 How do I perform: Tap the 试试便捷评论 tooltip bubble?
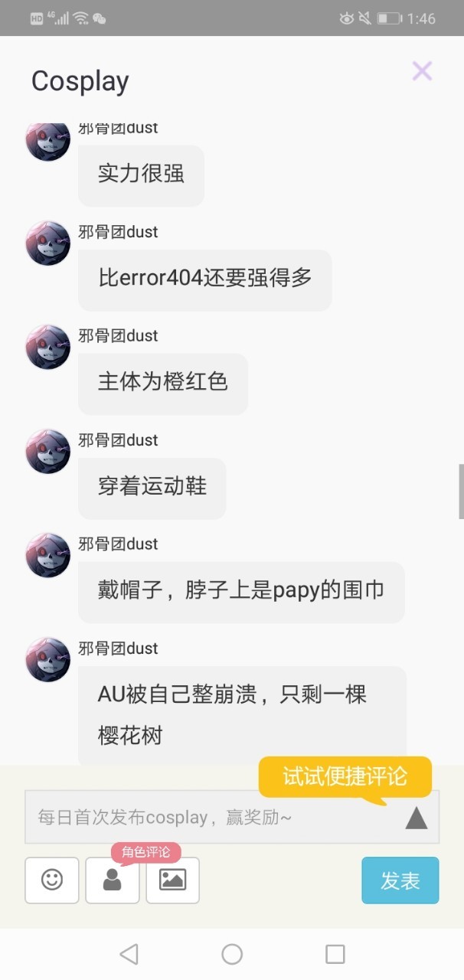point(345,777)
